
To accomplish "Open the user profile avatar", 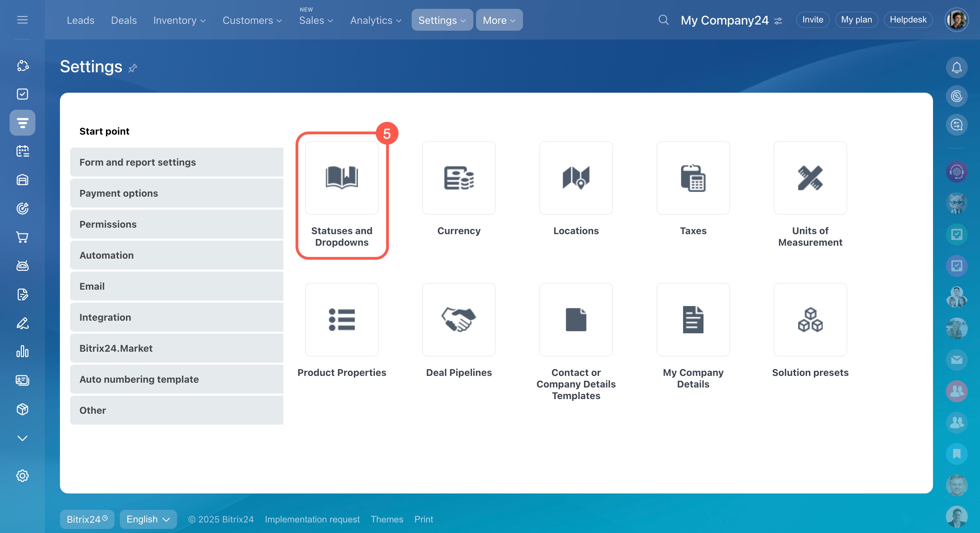I will [x=956, y=20].
